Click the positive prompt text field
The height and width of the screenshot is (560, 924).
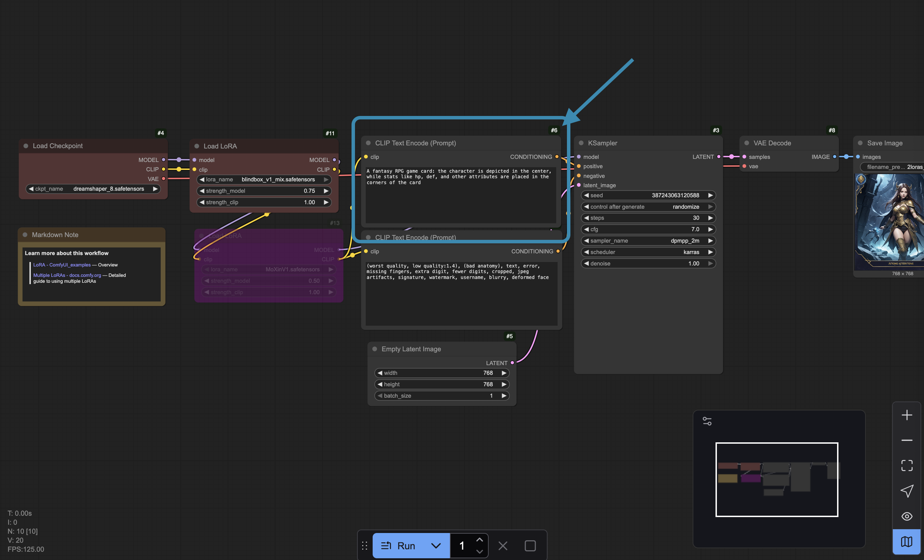(460, 195)
